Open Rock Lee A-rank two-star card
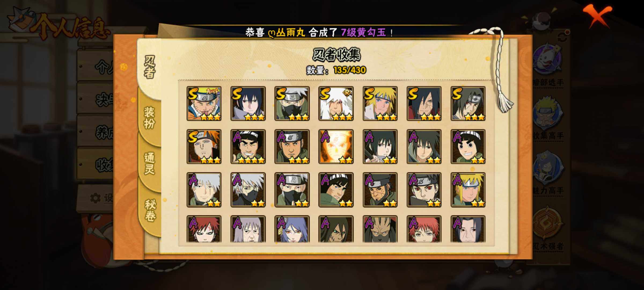The image size is (644, 290). click(x=468, y=147)
